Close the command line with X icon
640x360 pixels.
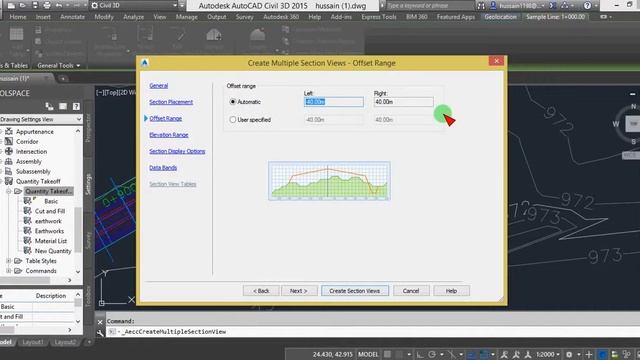(100, 322)
